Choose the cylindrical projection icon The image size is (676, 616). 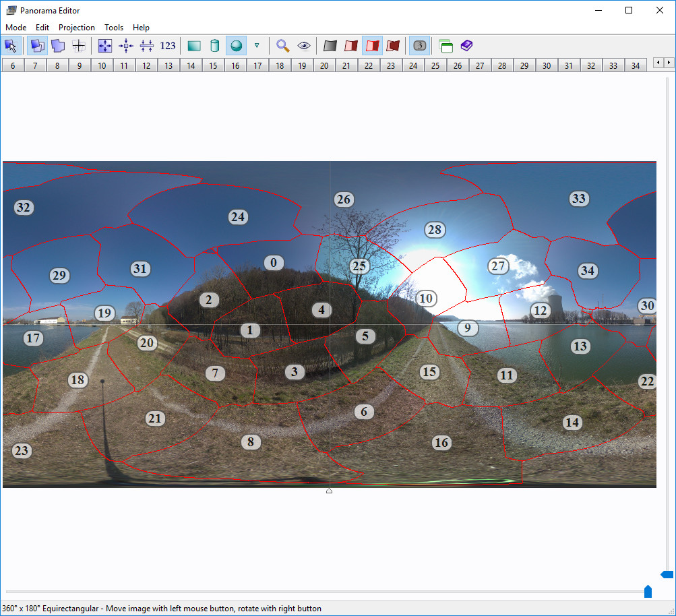pos(215,46)
